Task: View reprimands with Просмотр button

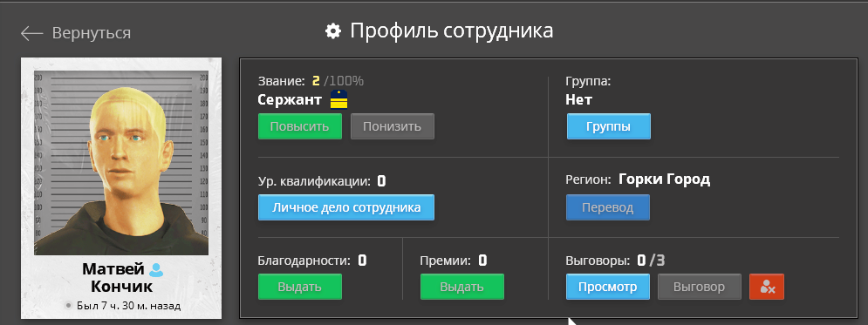Action: click(x=608, y=287)
